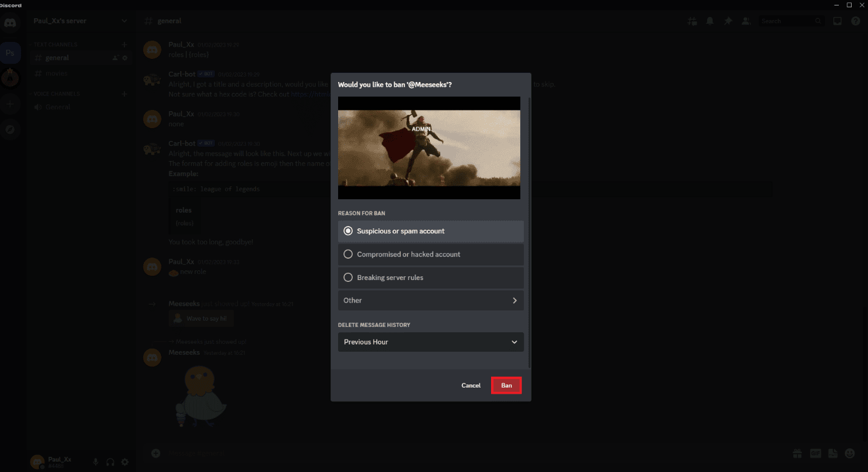Mute microphone in user panel
Viewport: 868px width, 472px height.
coord(95,462)
